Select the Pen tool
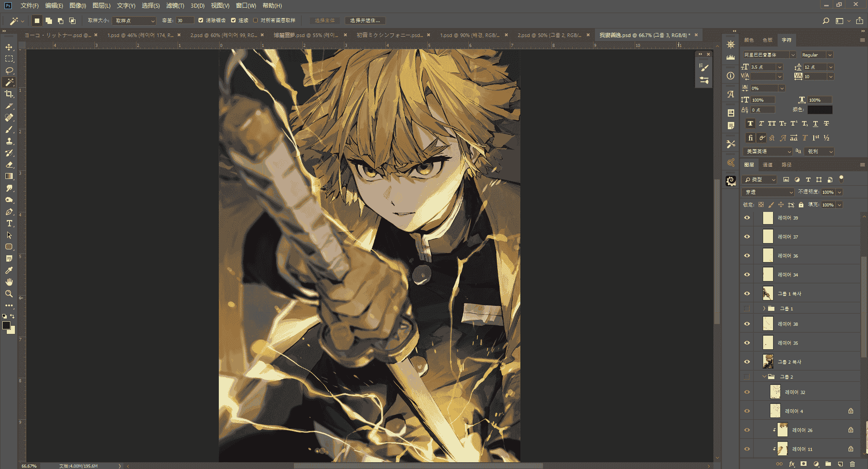 9,211
